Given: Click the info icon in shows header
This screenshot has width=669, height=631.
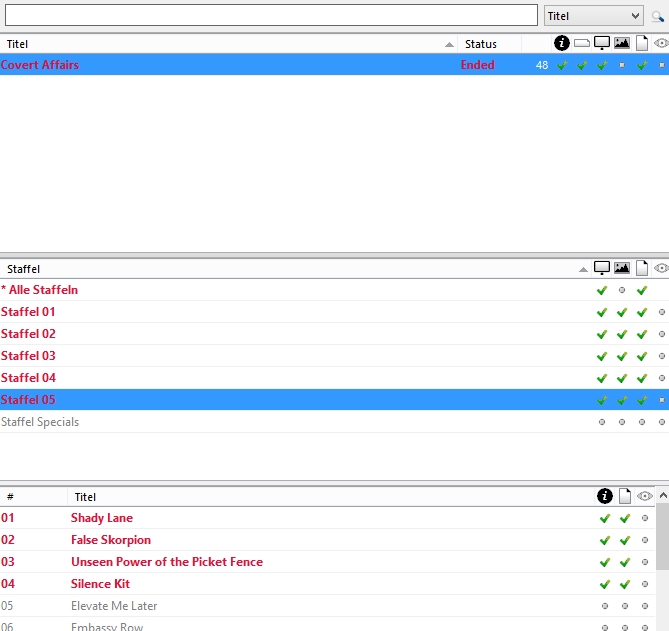Looking at the screenshot, I should point(561,43).
